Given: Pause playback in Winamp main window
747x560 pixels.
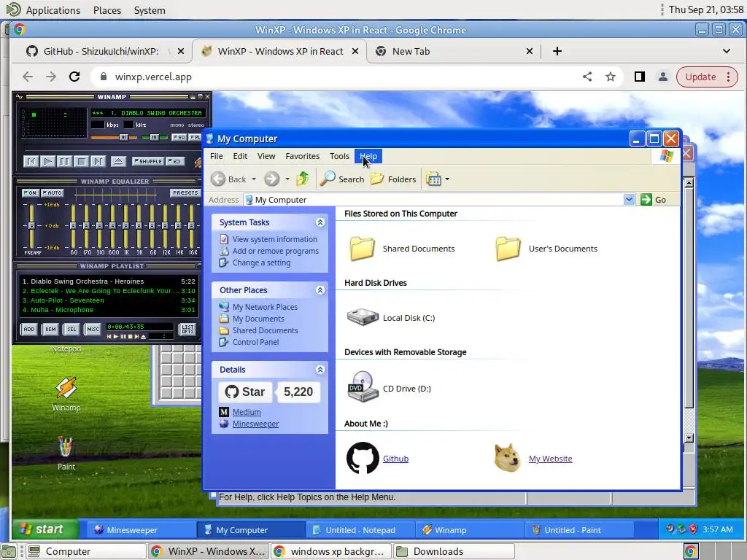Looking at the screenshot, I should pos(64,161).
